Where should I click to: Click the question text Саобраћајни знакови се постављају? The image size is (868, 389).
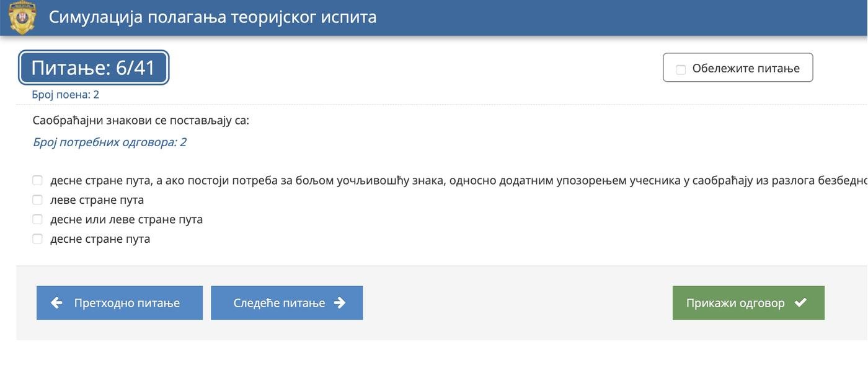coord(141,119)
